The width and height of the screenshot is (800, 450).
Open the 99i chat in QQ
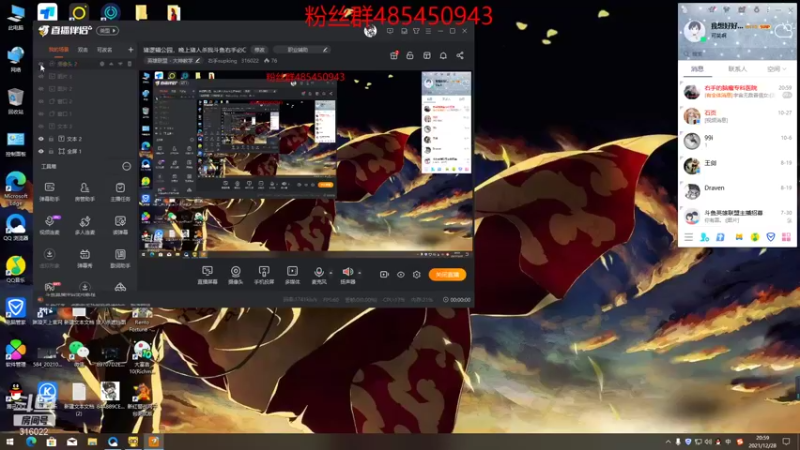coord(737,141)
